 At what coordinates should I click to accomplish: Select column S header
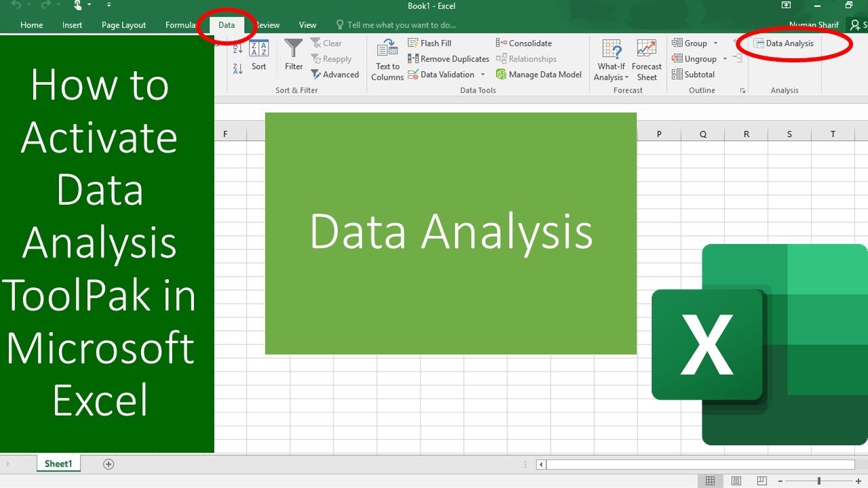[789, 134]
